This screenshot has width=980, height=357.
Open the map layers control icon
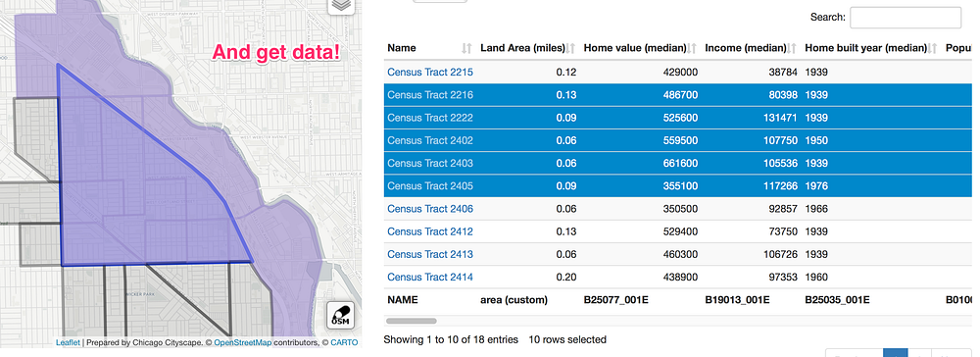341,5
